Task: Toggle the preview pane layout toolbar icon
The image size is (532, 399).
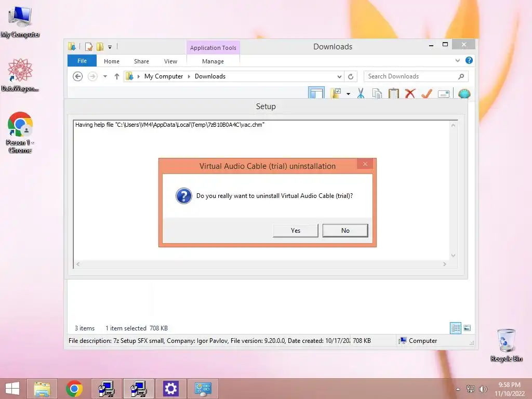Action: click(316, 93)
